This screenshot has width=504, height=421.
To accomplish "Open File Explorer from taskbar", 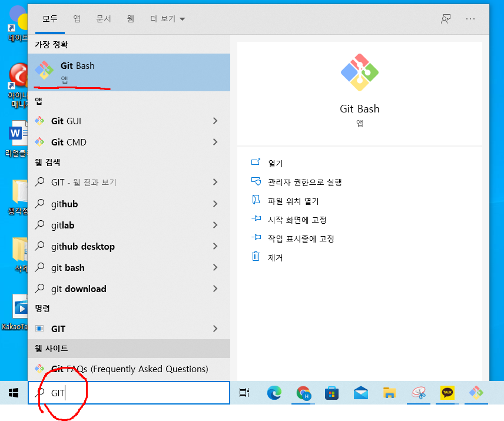I will pos(389,393).
